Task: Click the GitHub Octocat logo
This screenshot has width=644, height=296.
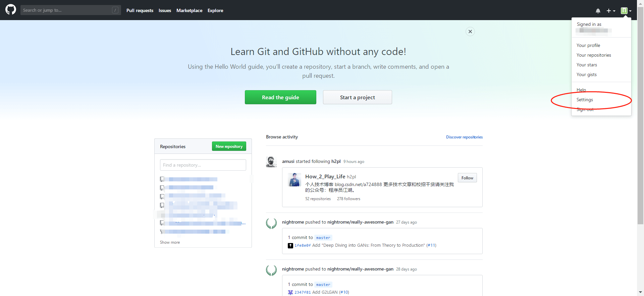Action: click(x=11, y=10)
